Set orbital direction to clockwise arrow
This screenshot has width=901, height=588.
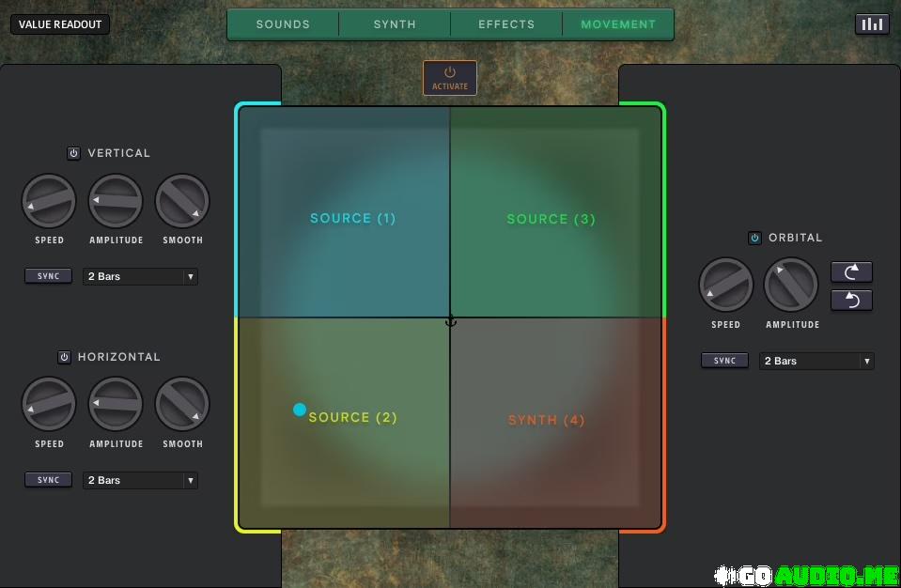point(851,271)
